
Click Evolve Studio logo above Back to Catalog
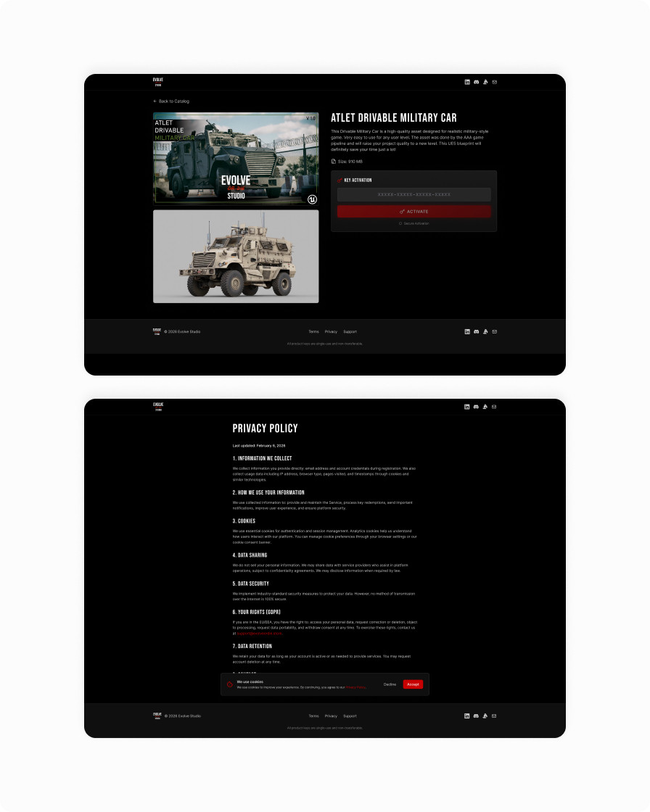[157, 82]
